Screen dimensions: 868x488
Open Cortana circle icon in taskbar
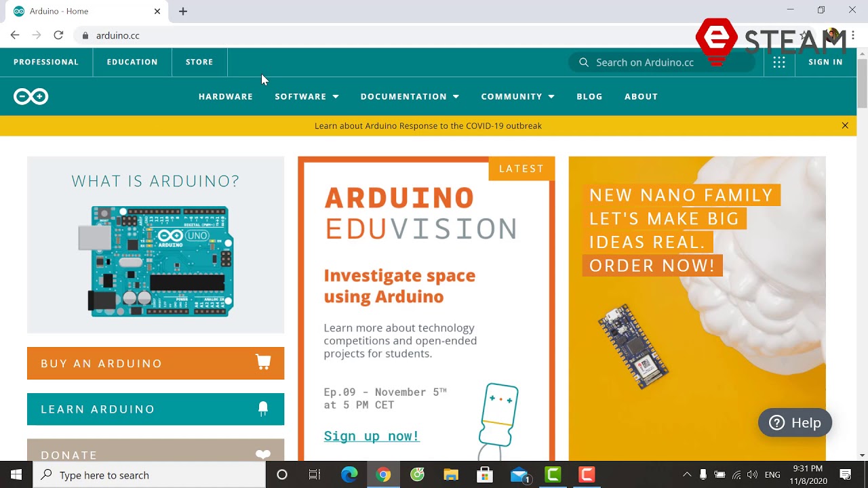[282, 474]
